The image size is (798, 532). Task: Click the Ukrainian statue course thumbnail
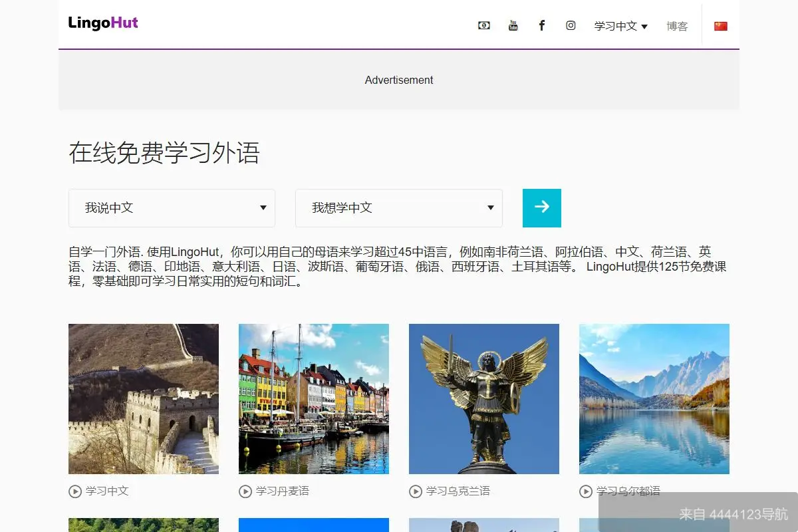pyautogui.click(x=483, y=398)
